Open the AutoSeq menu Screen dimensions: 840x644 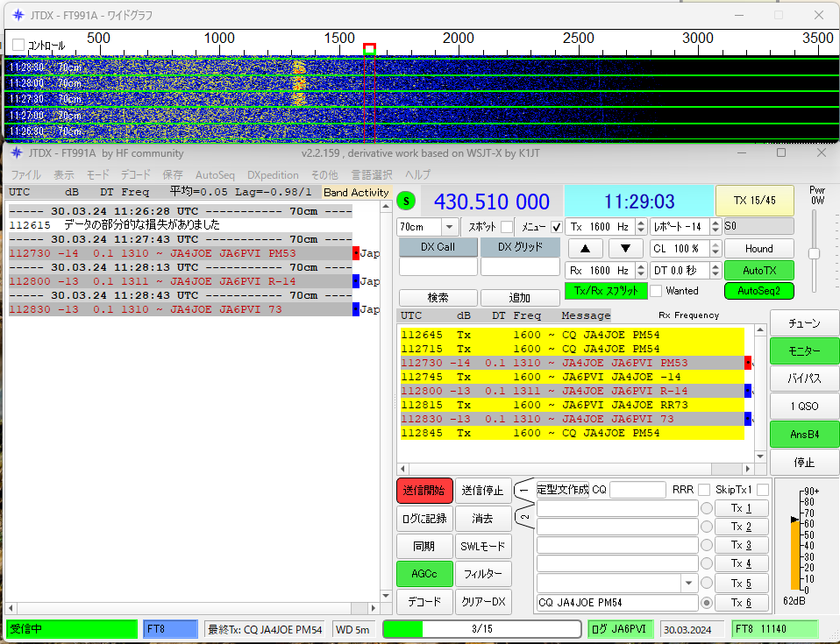215,175
